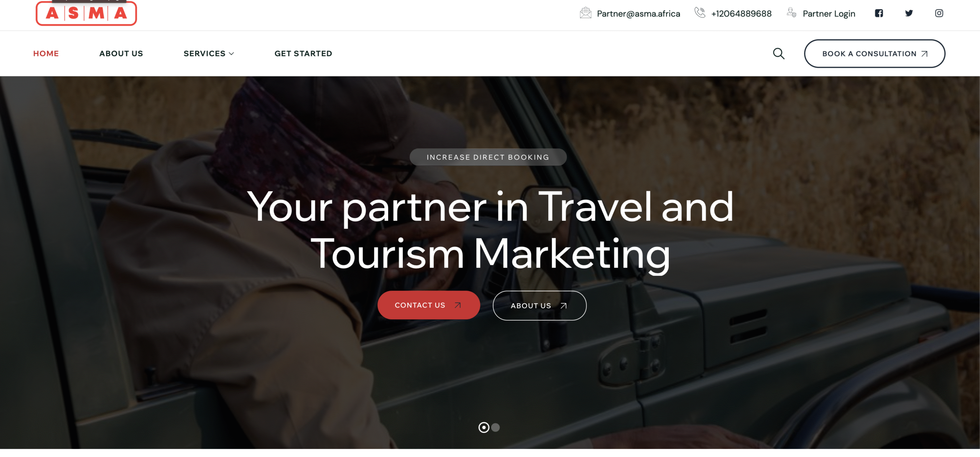Viewport: 980px width, 457px height.
Task: Switch to the second slide dot
Action: pyautogui.click(x=495, y=427)
